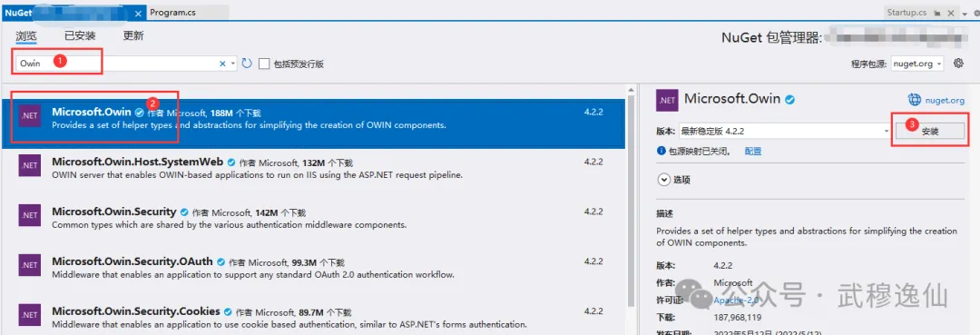Select the Microsoft.Owin package name
Image resolution: width=980 pixels, height=335 pixels.
[92, 112]
